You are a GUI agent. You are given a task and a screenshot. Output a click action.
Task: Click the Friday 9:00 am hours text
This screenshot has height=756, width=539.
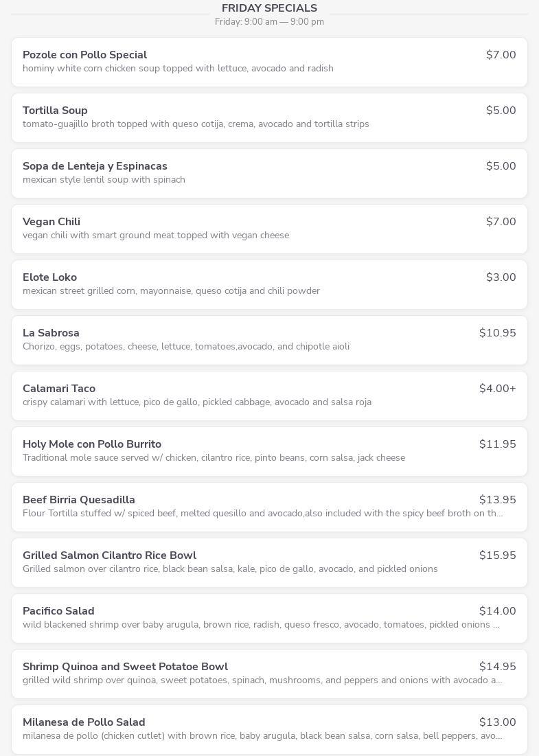(269, 22)
